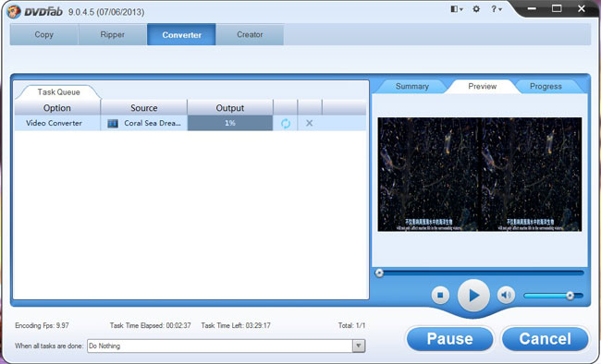
Task: Click the volume slider handle
Action: [570, 296]
